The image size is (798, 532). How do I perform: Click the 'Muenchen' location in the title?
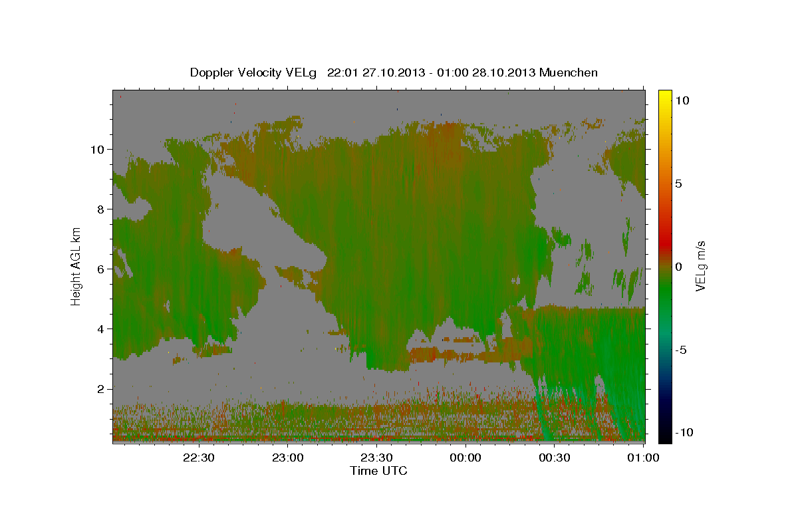[569, 72]
